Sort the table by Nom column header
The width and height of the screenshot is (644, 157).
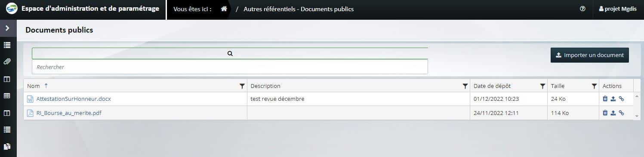point(34,86)
